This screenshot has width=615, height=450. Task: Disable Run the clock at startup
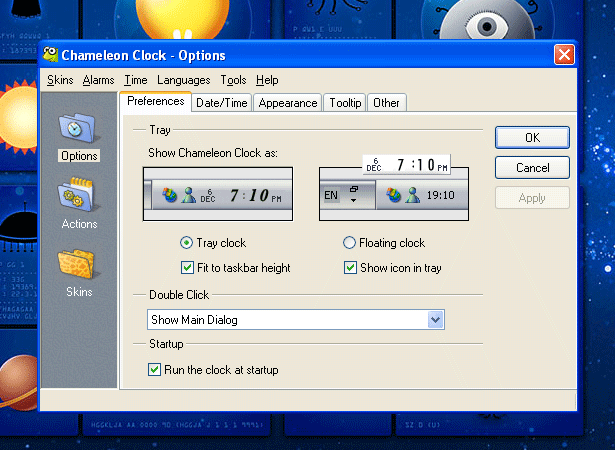tap(155, 370)
